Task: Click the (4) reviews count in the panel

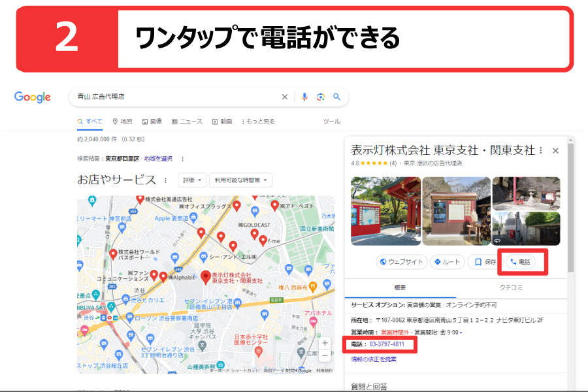Action: click(393, 163)
